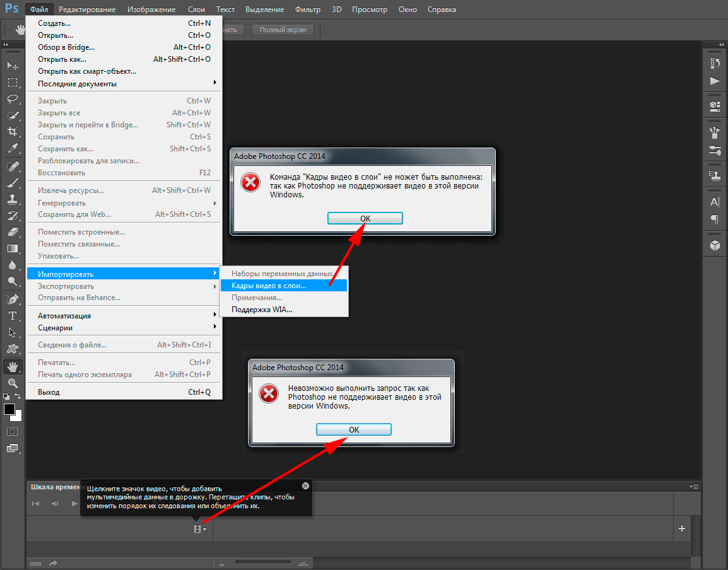Select the Type tool
The width and height of the screenshot is (728, 570).
13,316
